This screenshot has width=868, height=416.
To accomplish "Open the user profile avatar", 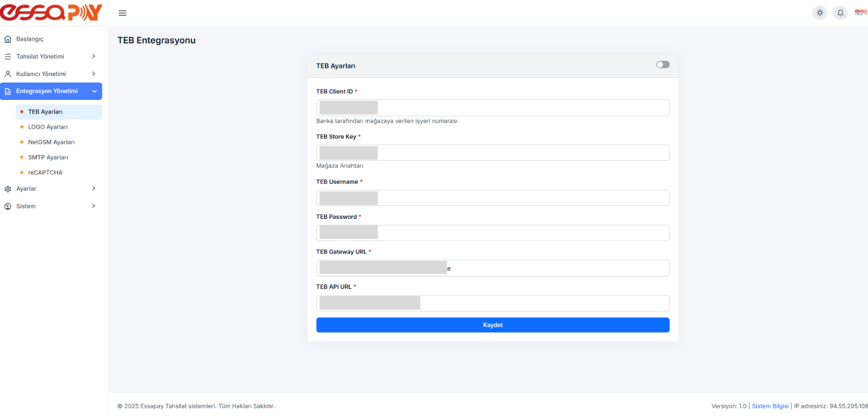I will click(x=860, y=13).
